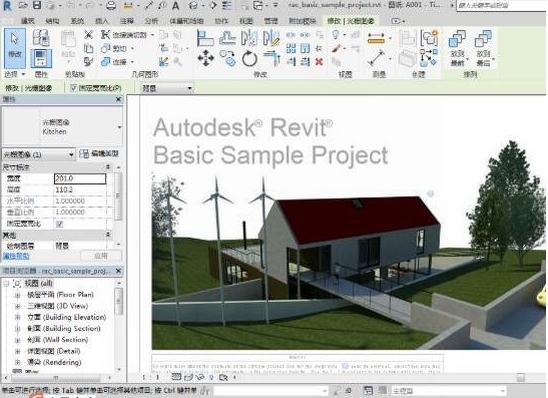This screenshot has width=548, height=398.
Task: Expand the 立面 (Building Elevation) tree node
Action: 17,317
